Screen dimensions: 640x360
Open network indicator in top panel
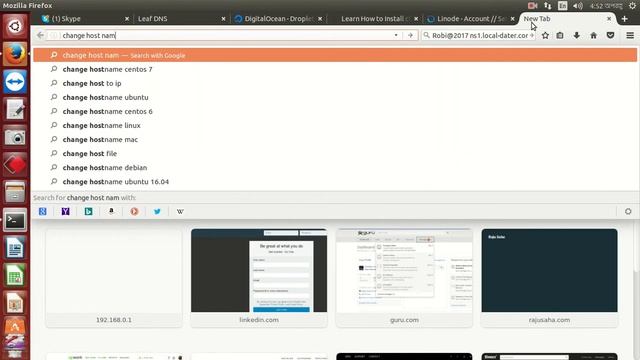[547, 6]
